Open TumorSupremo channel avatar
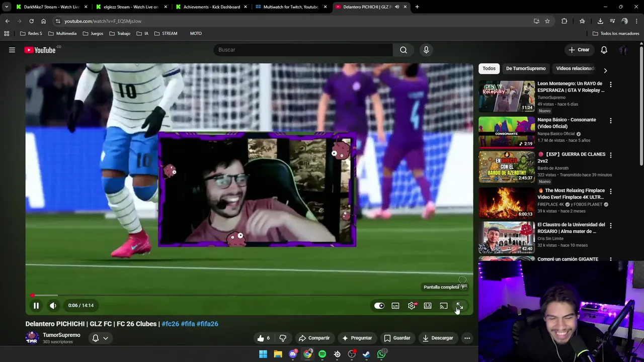Image resolution: width=644 pixels, height=362 pixels. point(32,338)
